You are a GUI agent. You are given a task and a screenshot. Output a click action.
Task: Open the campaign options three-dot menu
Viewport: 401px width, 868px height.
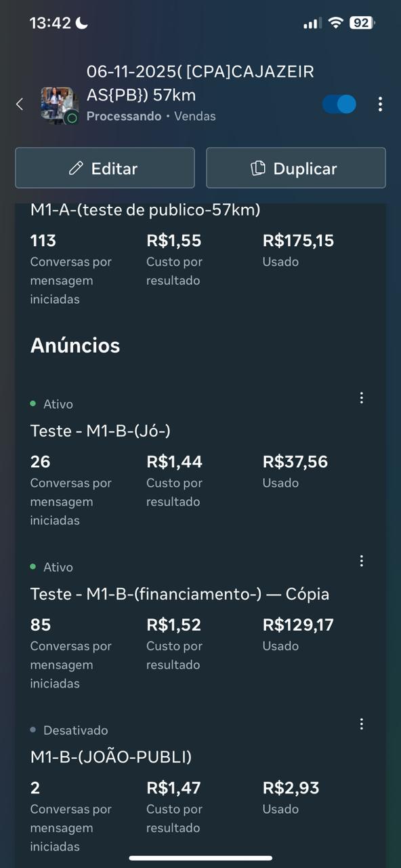pyautogui.click(x=381, y=104)
